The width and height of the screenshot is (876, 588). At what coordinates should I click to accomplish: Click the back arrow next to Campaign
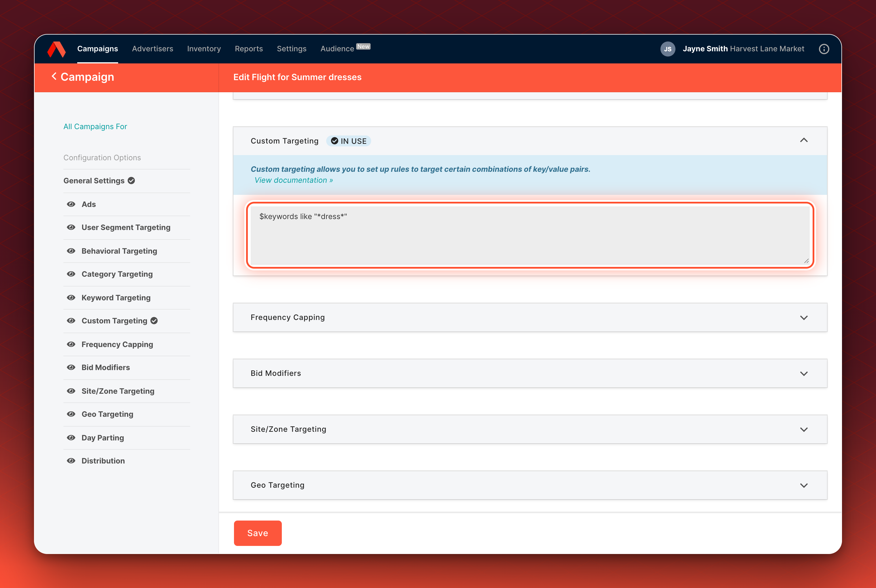54,76
